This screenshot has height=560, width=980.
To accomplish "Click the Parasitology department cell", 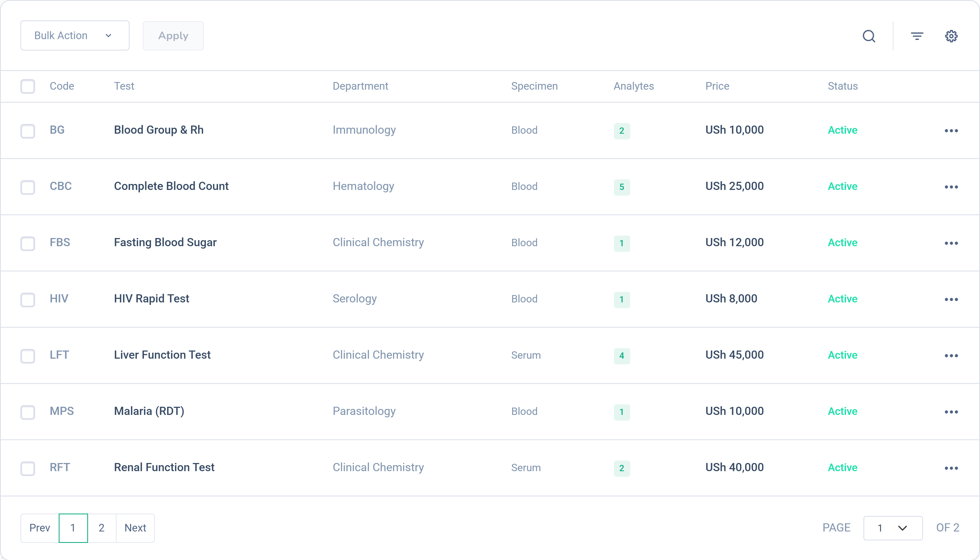I will click(364, 411).
